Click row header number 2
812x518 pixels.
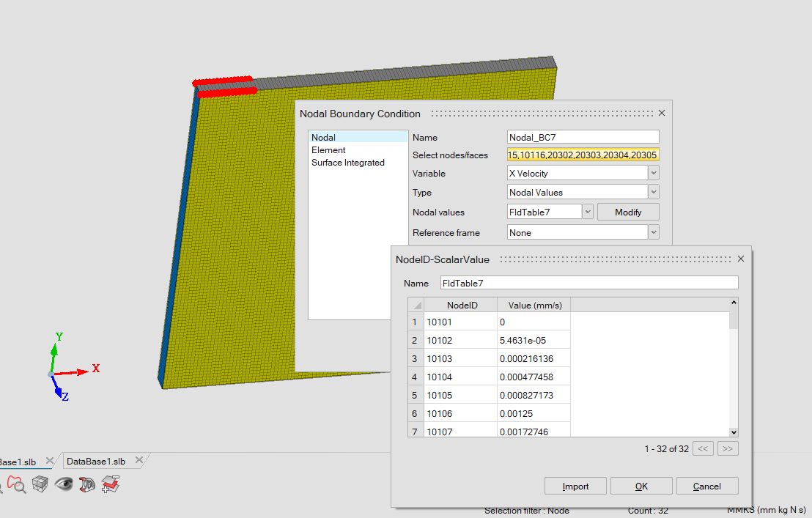(416, 341)
